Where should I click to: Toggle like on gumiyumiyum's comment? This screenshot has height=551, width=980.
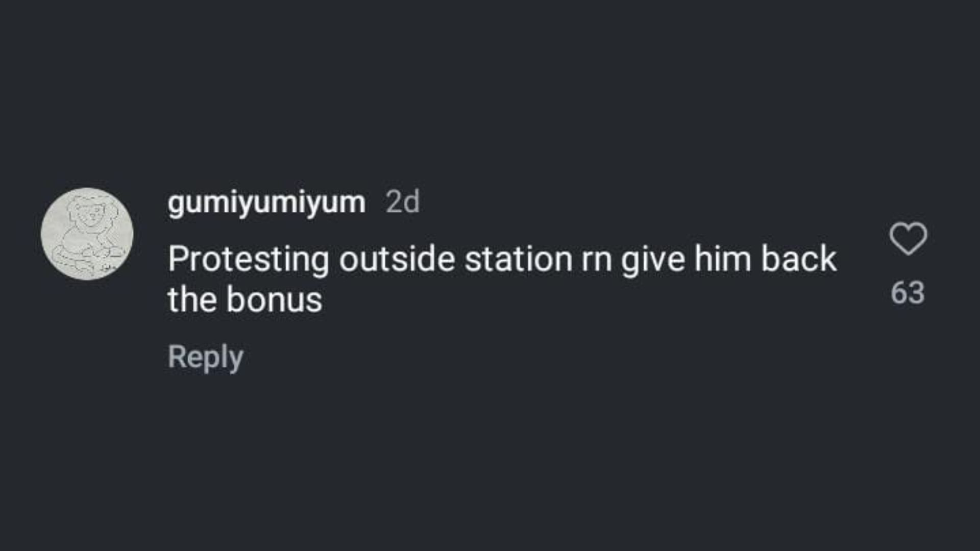[908, 238]
